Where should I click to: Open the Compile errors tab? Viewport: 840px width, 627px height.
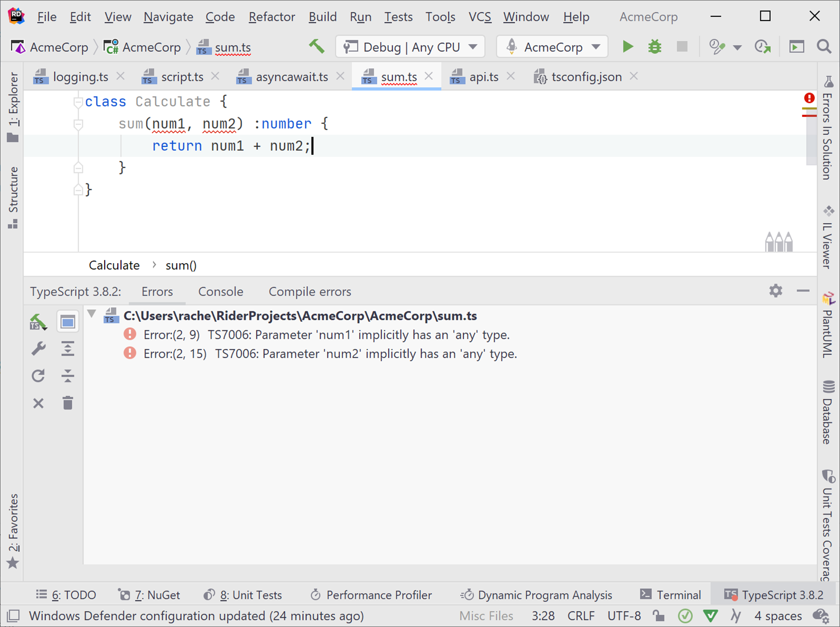pyautogui.click(x=310, y=292)
